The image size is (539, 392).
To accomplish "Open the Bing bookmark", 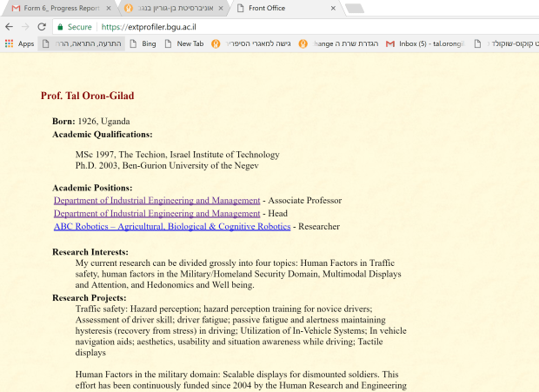I will pyautogui.click(x=143, y=43).
